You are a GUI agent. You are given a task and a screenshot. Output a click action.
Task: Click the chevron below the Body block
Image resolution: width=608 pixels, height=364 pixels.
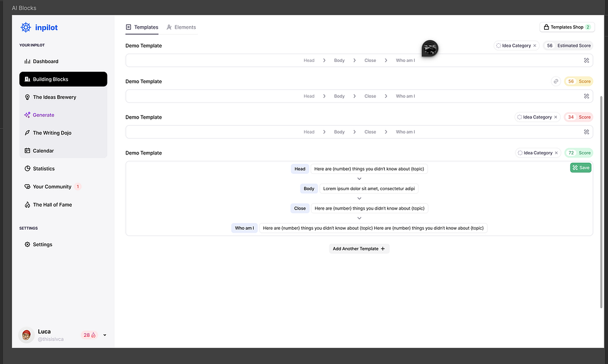tap(359, 199)
